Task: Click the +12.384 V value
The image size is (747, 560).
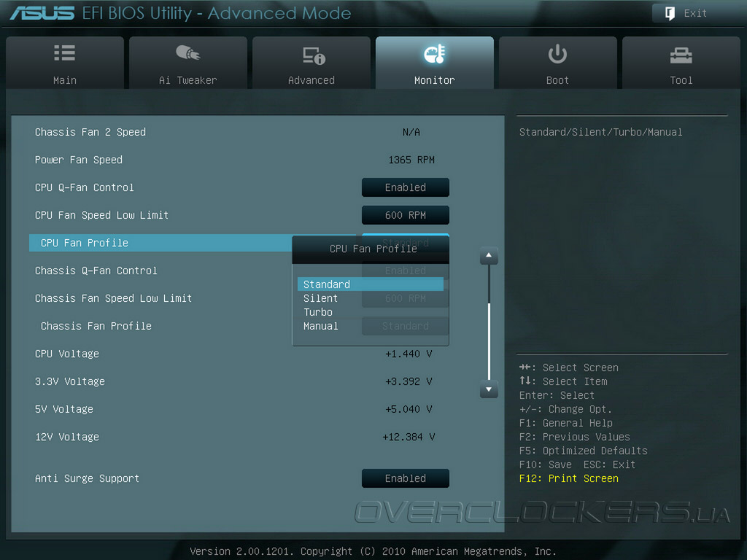Action: 409,437
